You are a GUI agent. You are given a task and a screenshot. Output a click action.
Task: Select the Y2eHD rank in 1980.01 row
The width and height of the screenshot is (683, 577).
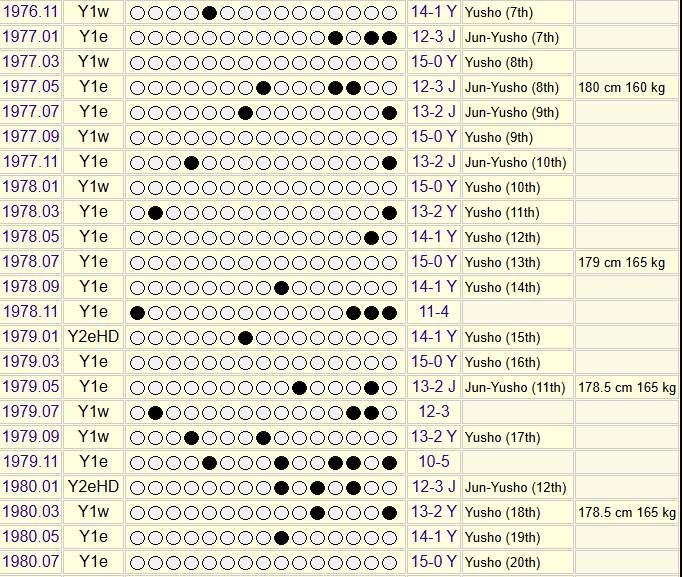pos(93,486)
